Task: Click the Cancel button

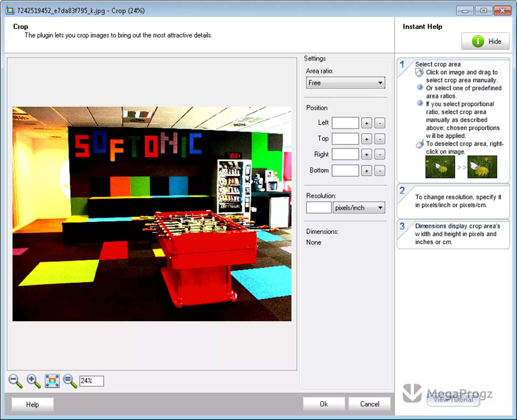Action: [x=369, y=404]
